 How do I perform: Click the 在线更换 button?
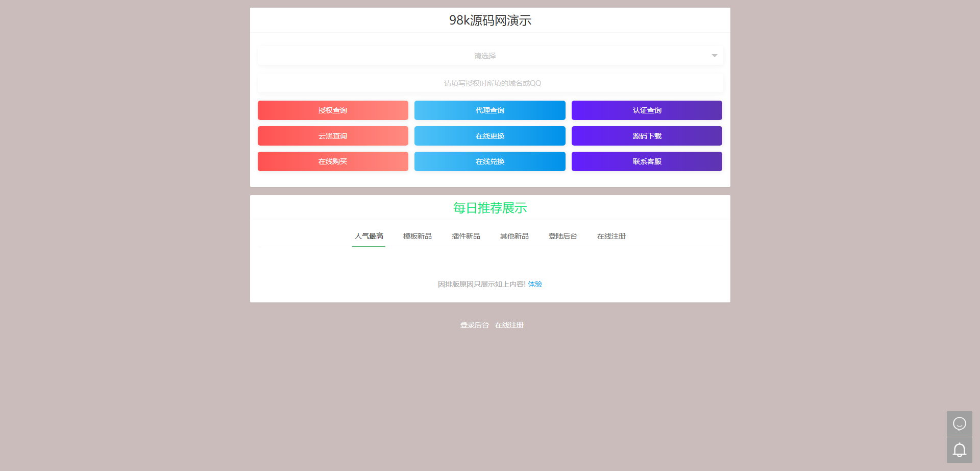point(489,136)
